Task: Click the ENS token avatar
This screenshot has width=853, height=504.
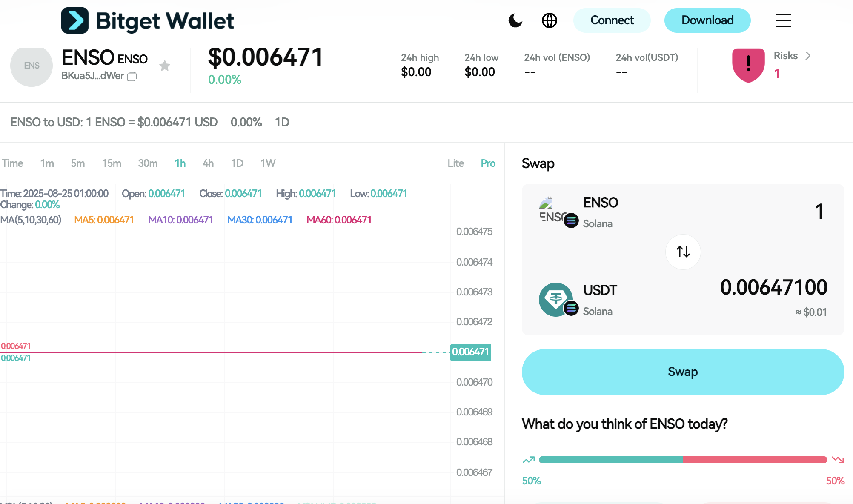Action: point(31,66)
